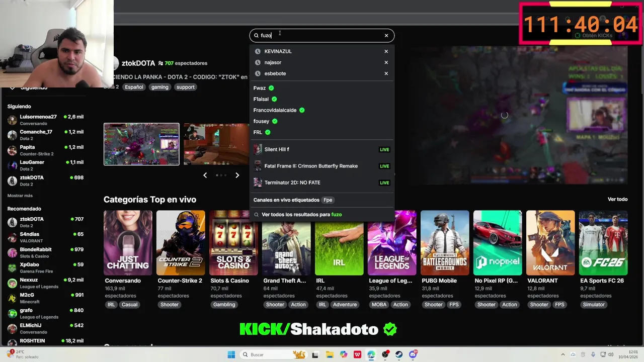Select the second featured stream thumbnail

216,144
